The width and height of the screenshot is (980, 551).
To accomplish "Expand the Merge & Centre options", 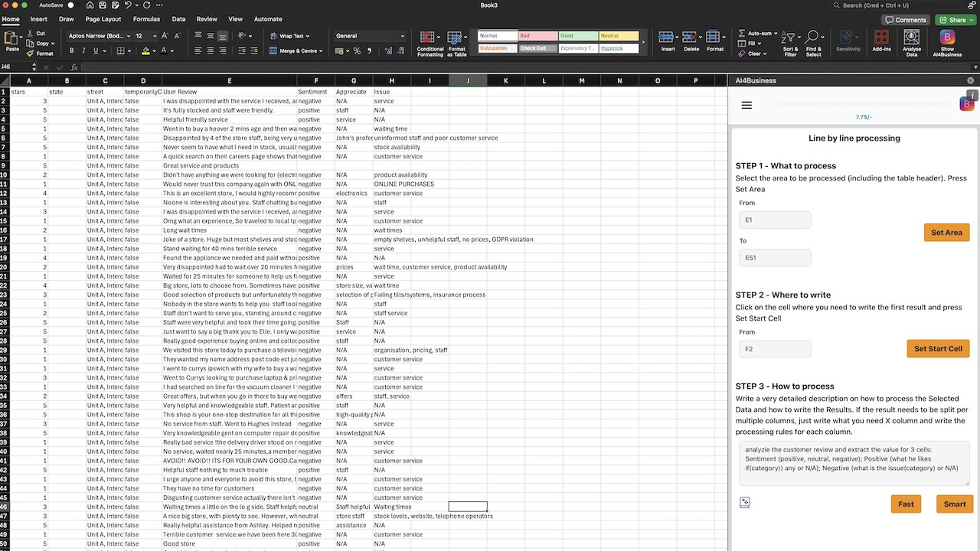I will (321, 51).
